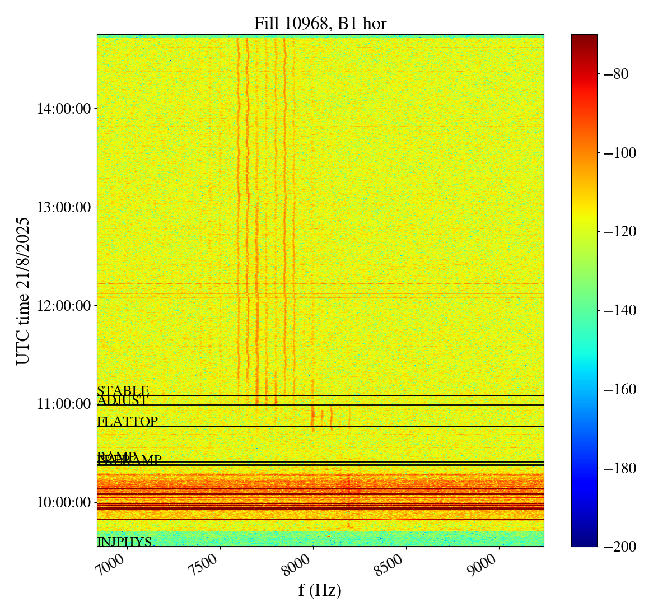Screen dimensions: 672x616
Task: Select the 10:00:00 time axis tick label
Action: 64,502
